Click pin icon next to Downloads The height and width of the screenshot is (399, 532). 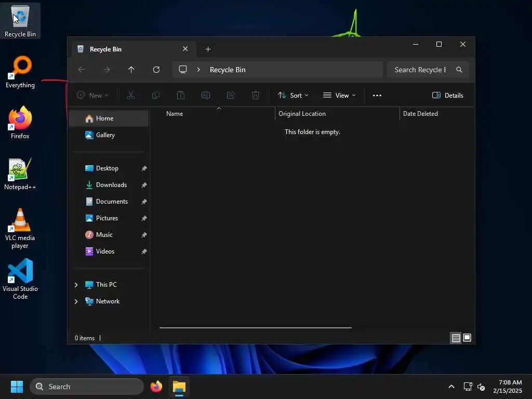[144, 185]
